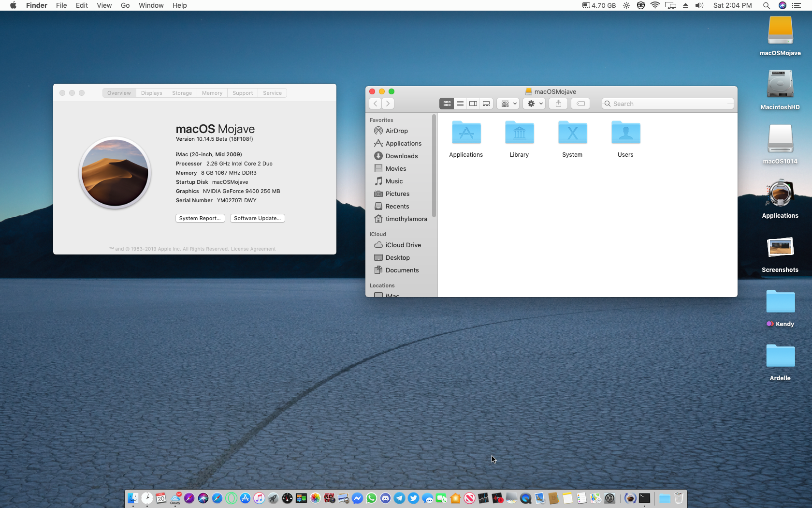The height and width of the screenshot is (508, 812).
Task: Open the File menu in the menu bar
Action: point(61,5)
